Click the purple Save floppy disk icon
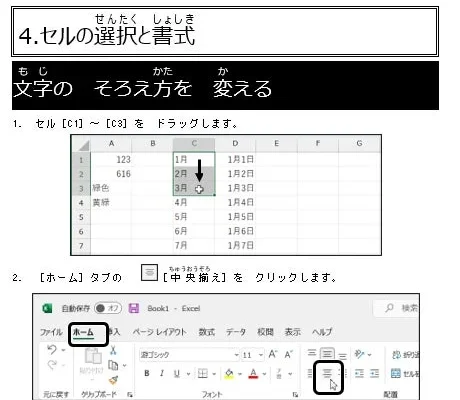This screenshot has width=460, height=400. (x=134, y=308)
